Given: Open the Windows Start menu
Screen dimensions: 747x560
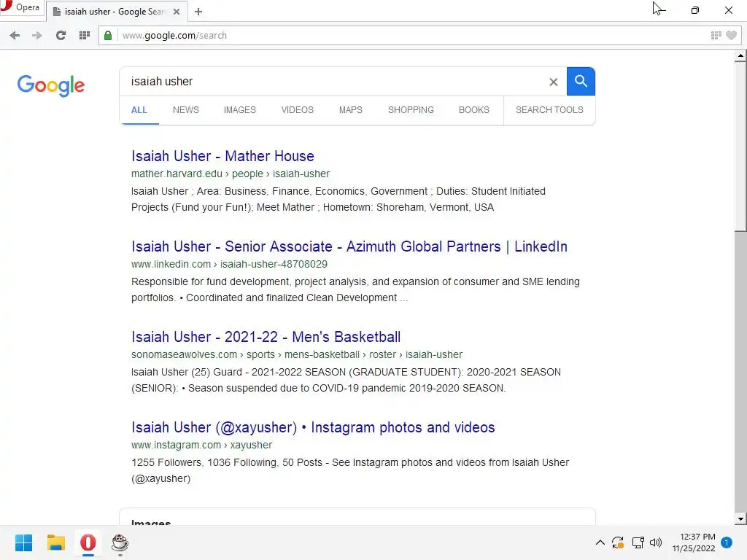Looking at the screenshot, I should tap(24, 542).
